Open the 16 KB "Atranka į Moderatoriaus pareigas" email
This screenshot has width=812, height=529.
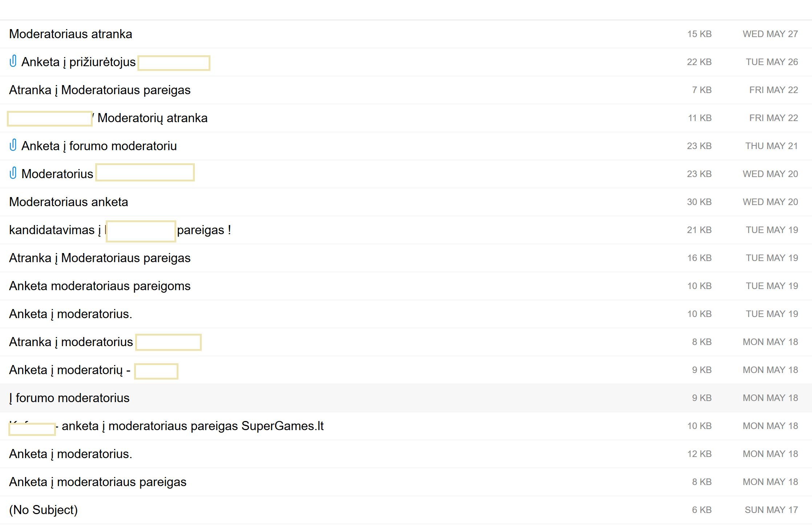(100, 258)
